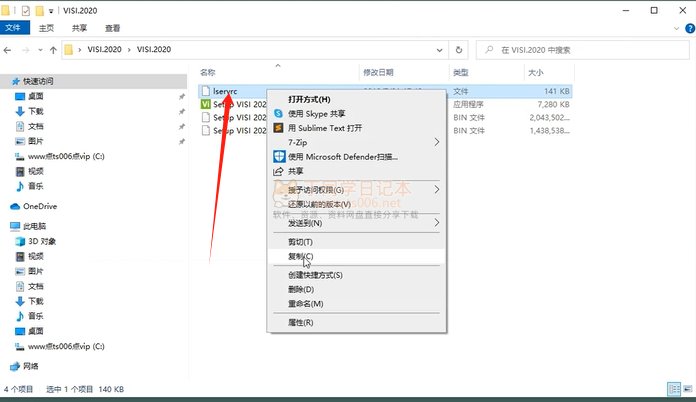The width and height of the screenshot is (696, 402).
Task: Click the Sublime Text icon in context menu
Action: click(279, 128)
